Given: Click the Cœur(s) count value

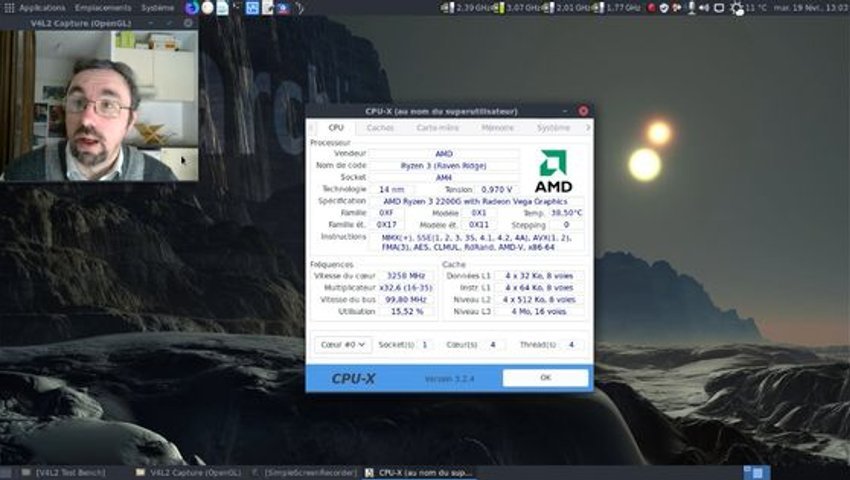Looking at the screenshot, I should click(x=493, y=345).
